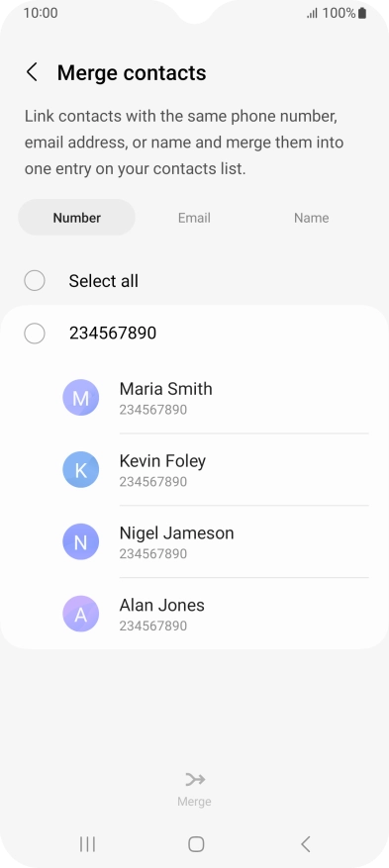The width and height of the screenshot is (389, 868).
Task: Open recent apps from navigation bar
Action: tap(87, 844)
